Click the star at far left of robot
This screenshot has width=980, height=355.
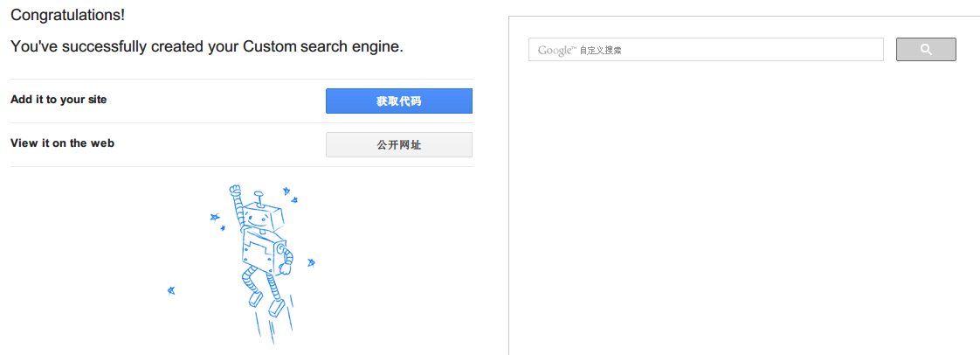171,290
